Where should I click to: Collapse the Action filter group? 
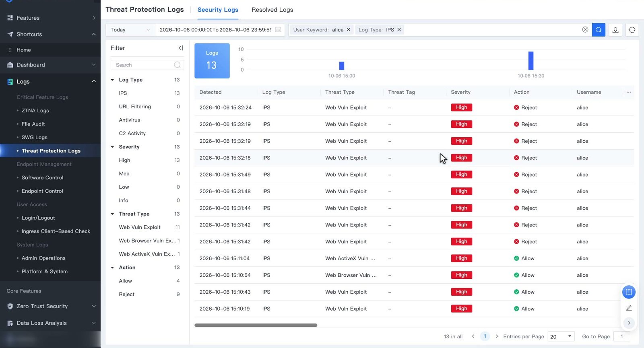coord(113,268)
